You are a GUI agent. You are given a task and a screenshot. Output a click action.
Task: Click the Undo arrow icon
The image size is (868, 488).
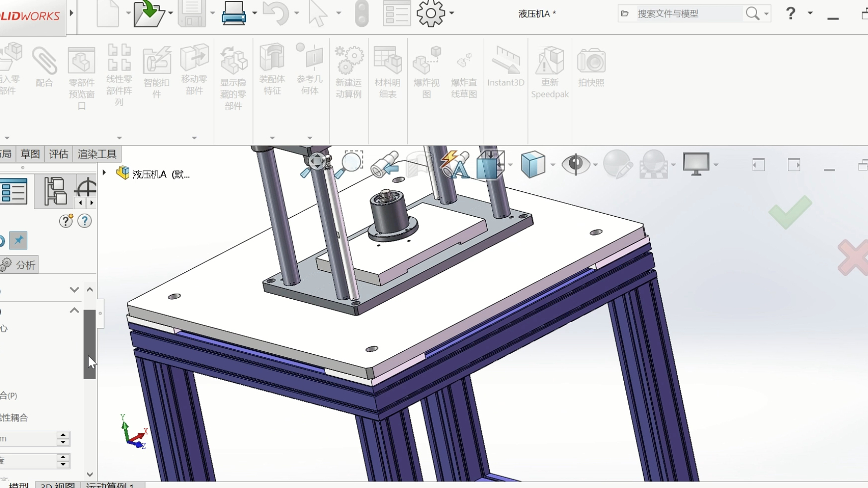click(x=275, y=13)
